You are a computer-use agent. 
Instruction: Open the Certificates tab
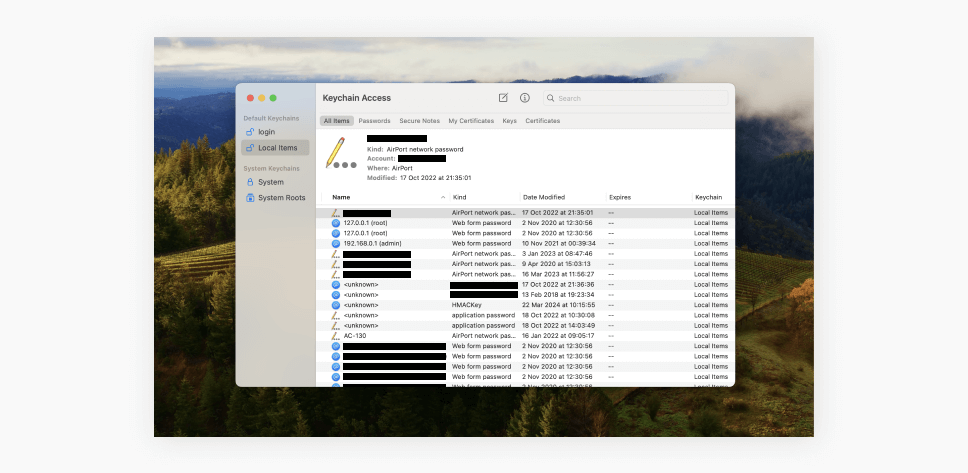[543, 121]
